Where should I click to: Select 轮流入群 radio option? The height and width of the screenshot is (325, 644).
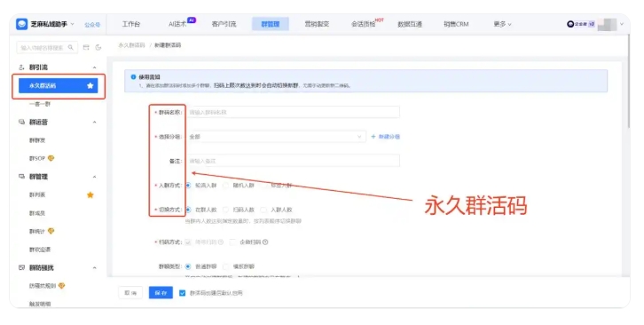click(188, 186)
